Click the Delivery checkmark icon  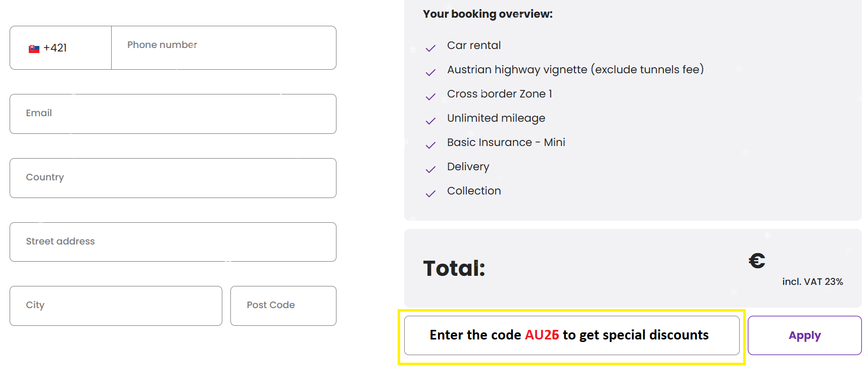click(430, 170)
